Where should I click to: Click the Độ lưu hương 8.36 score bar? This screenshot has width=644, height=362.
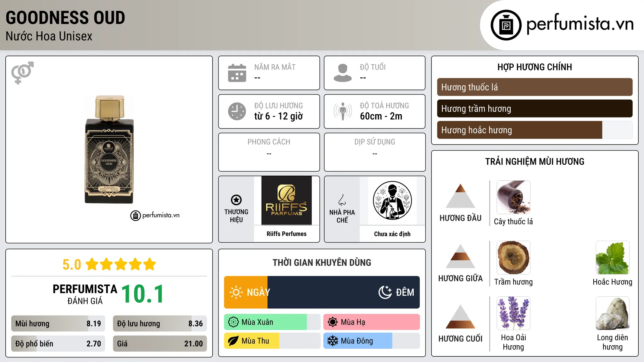(160, 324)
